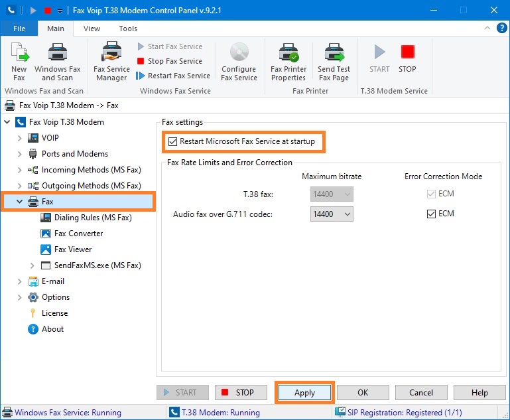Click the play icon in quick access toolbar
This screenshot has height=420, width=510.
(33, 11)
